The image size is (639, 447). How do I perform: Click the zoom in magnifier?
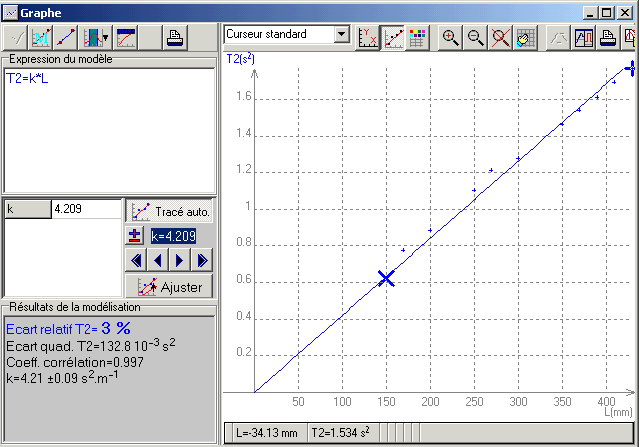(x=450, y=38)
